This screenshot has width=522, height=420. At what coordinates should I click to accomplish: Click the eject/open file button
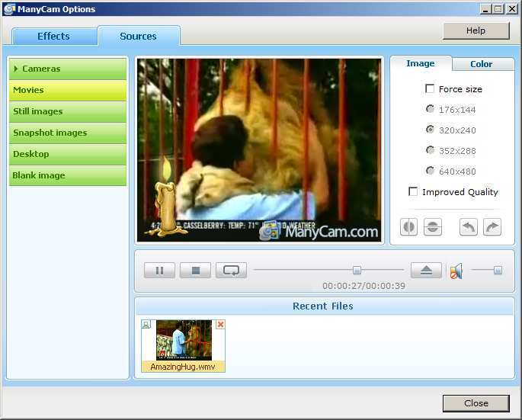(x=427, y=270)
